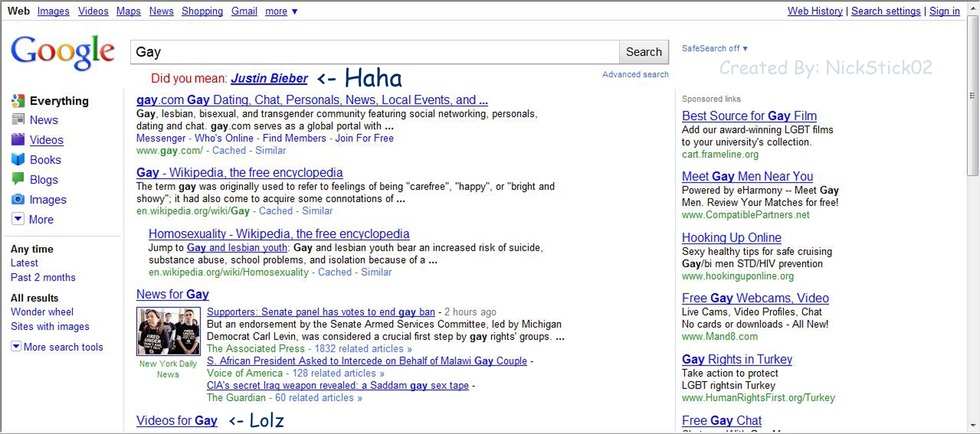Image resolution: width=980 pixels, height=434 pixels.
Task: Click Similar link under en.wikipedia.org/wiki/Gay
Action: tap(317, 211)
